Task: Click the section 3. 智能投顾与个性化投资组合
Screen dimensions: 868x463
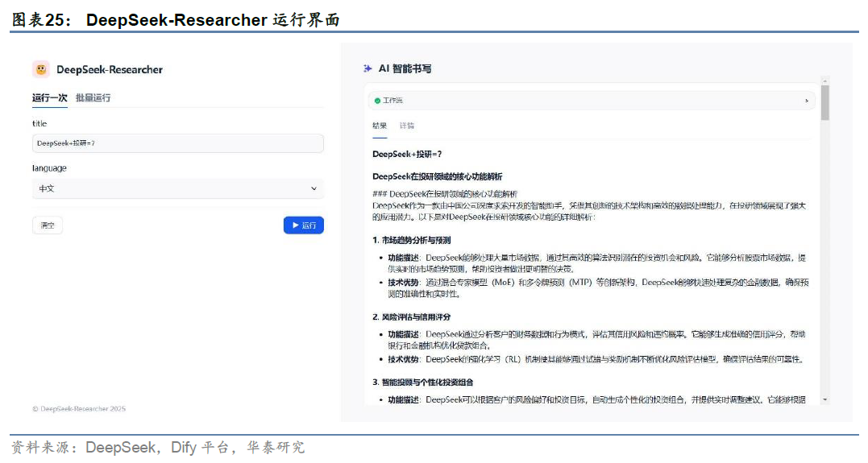Action: (x=423, y=382)
